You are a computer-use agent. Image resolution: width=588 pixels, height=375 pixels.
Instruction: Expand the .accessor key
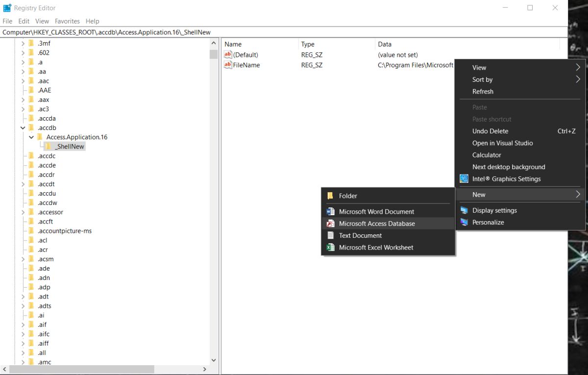23,212
